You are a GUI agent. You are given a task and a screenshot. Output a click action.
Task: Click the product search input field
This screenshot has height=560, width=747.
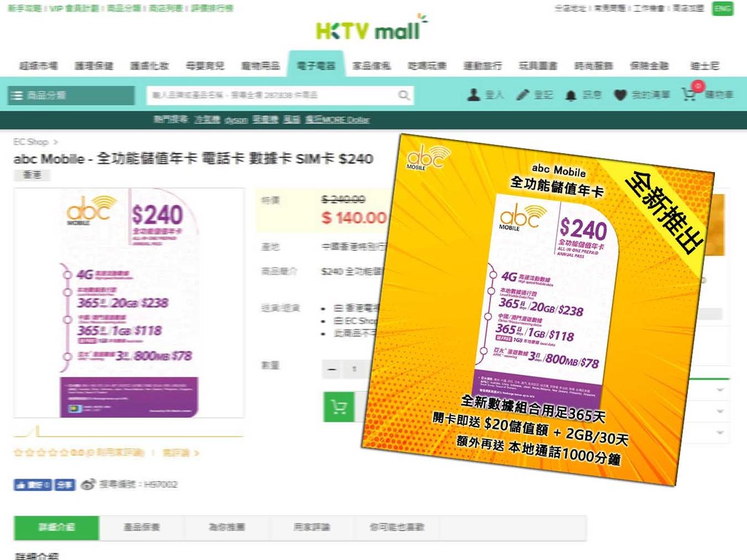click(271, 96)
